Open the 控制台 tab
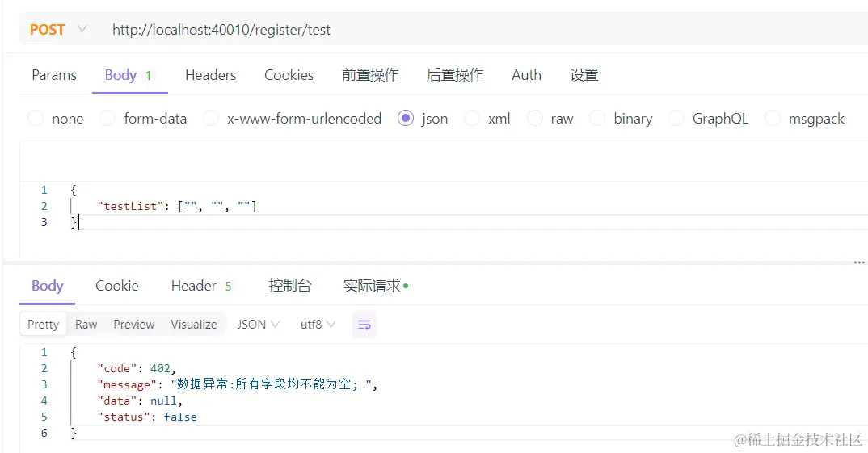This screenshot has width=868, height=453. [x=289, y=286]
